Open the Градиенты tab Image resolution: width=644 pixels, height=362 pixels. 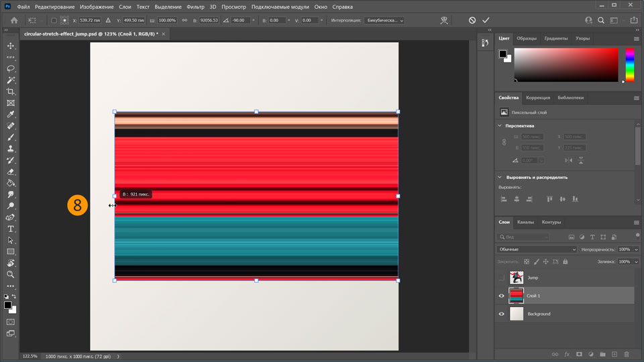pos(556,38)
